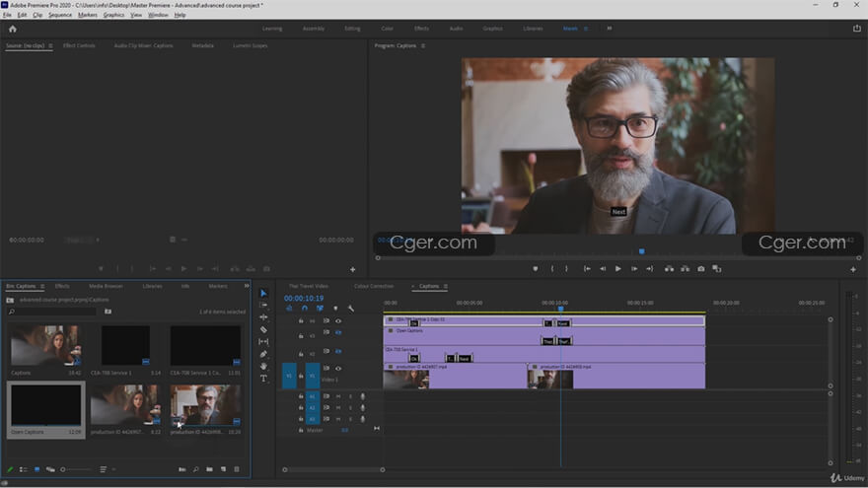868x488 pixels.
Task: Click the Export Frame camera icon
Action: click(x=701, y=268)
